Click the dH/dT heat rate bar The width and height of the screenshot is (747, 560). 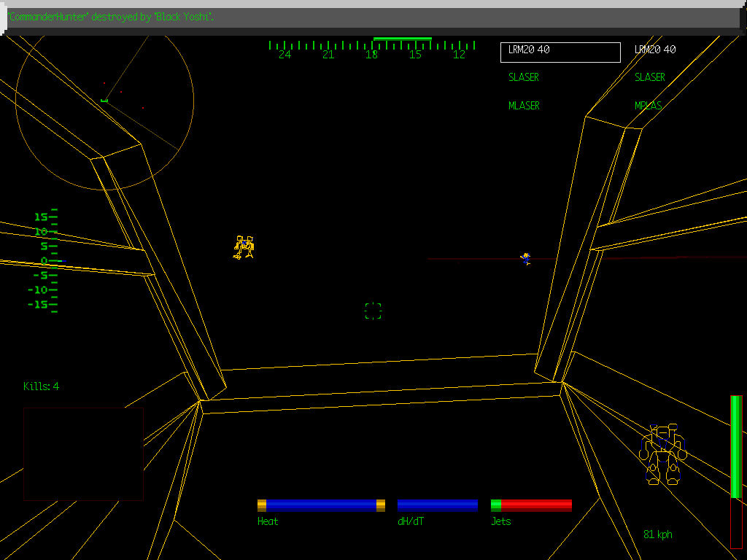click(x=438, y=505)
